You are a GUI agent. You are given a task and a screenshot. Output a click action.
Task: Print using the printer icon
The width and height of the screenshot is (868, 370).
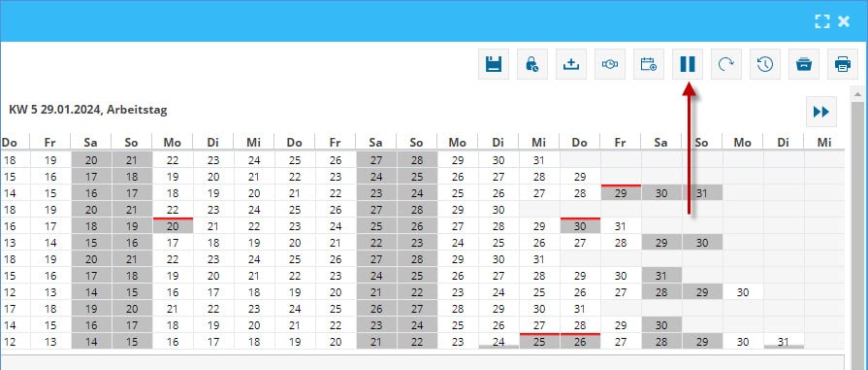click(842, 64)
